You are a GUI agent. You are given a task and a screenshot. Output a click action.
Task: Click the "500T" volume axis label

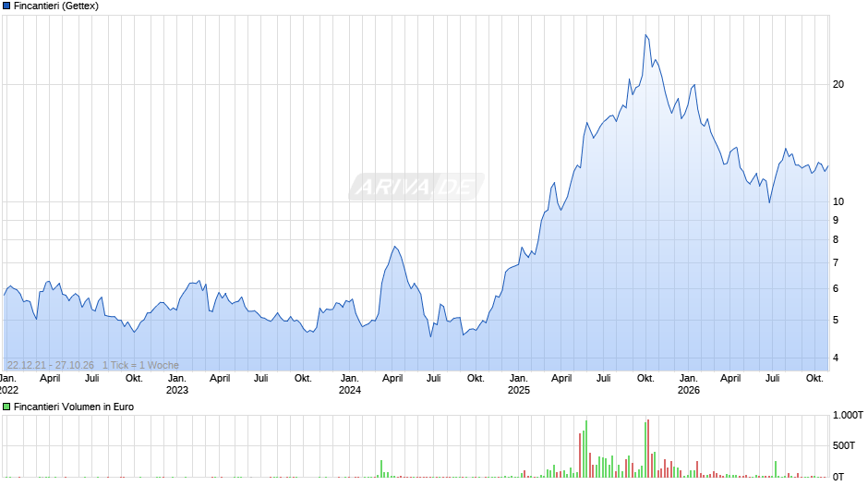[x=844, y=445]
